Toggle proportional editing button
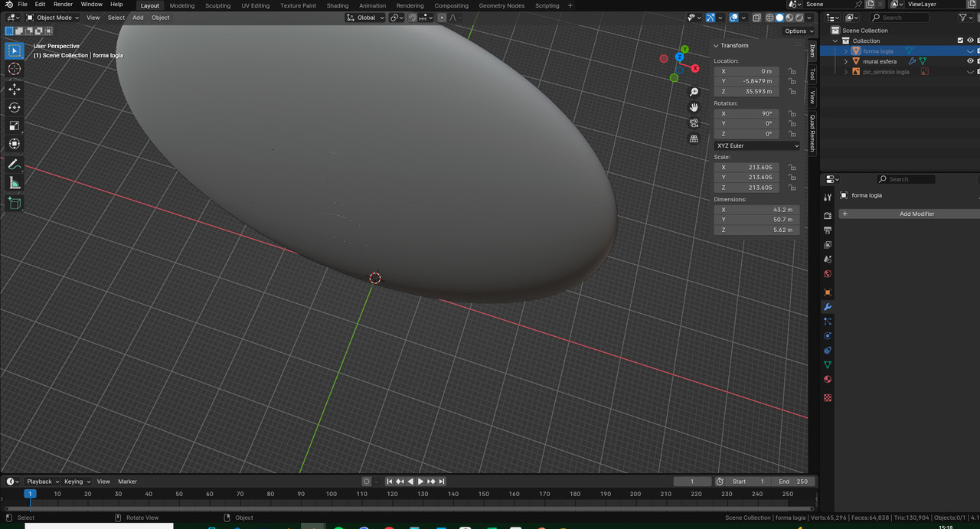980x529 pixels. point(442,18)
